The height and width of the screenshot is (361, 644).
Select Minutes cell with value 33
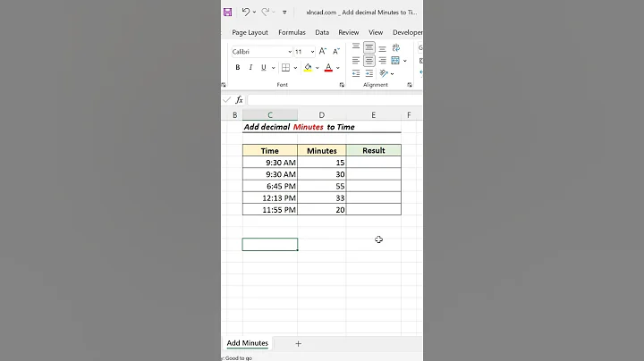click(322, 197)
